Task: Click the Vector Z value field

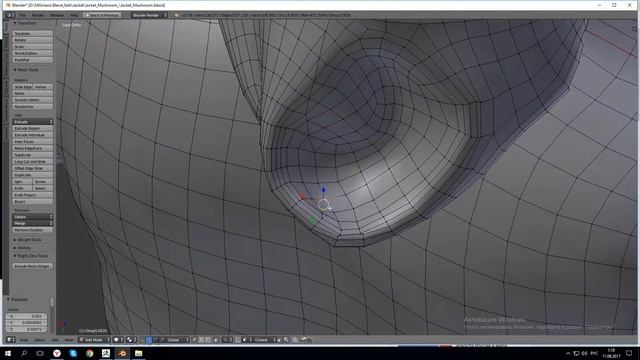Action: (26, 329)
